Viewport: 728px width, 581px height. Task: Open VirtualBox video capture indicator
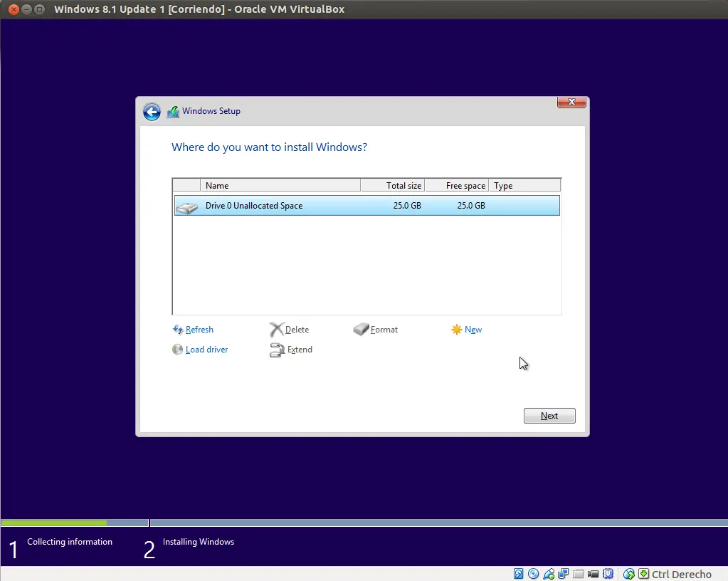coord(593,574)
